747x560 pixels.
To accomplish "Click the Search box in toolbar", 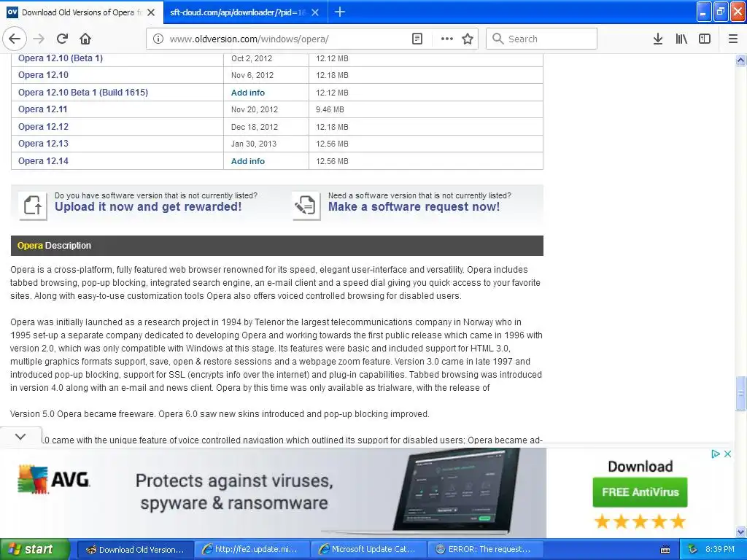I will [x=542, y=39].
